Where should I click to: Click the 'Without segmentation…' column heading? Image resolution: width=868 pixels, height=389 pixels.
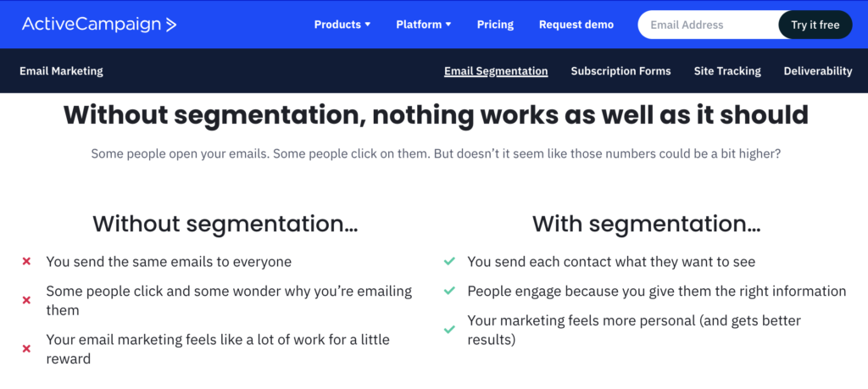pos(225,224)
